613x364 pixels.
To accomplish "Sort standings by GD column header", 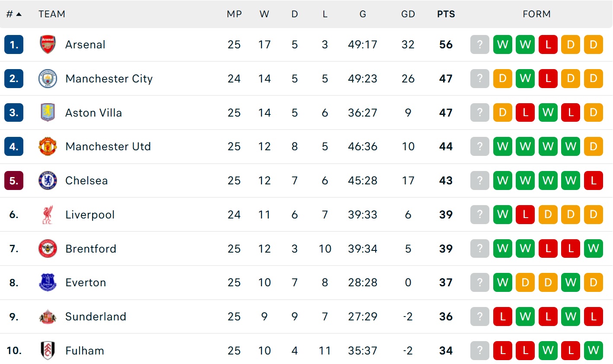I will point(408,14).
